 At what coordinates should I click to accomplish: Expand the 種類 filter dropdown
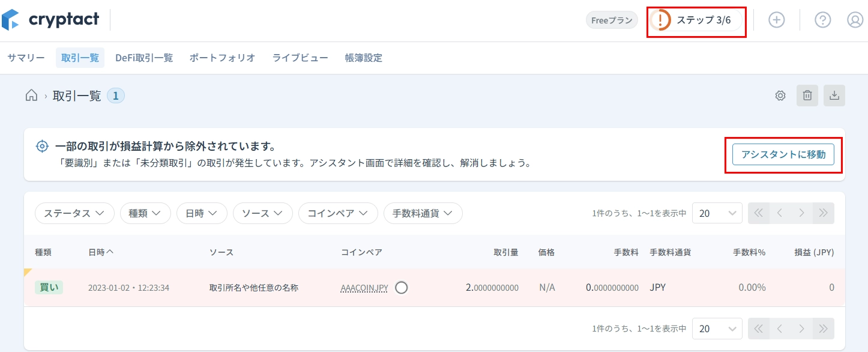(145, 213)
